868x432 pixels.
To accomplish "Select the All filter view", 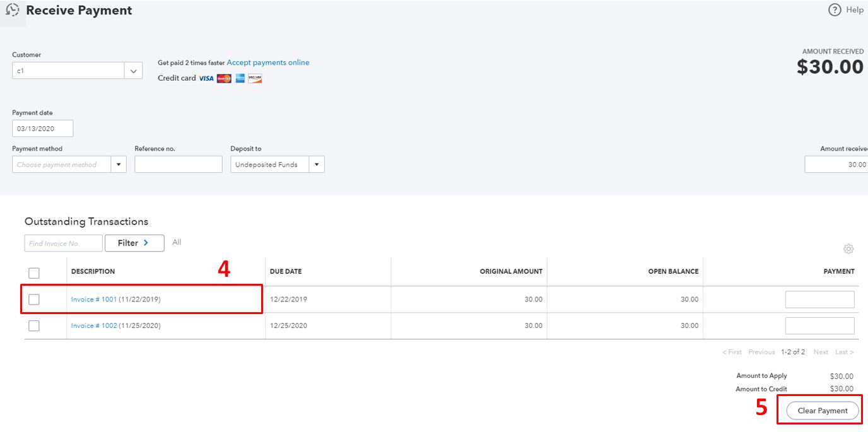I will click(176, 242).
